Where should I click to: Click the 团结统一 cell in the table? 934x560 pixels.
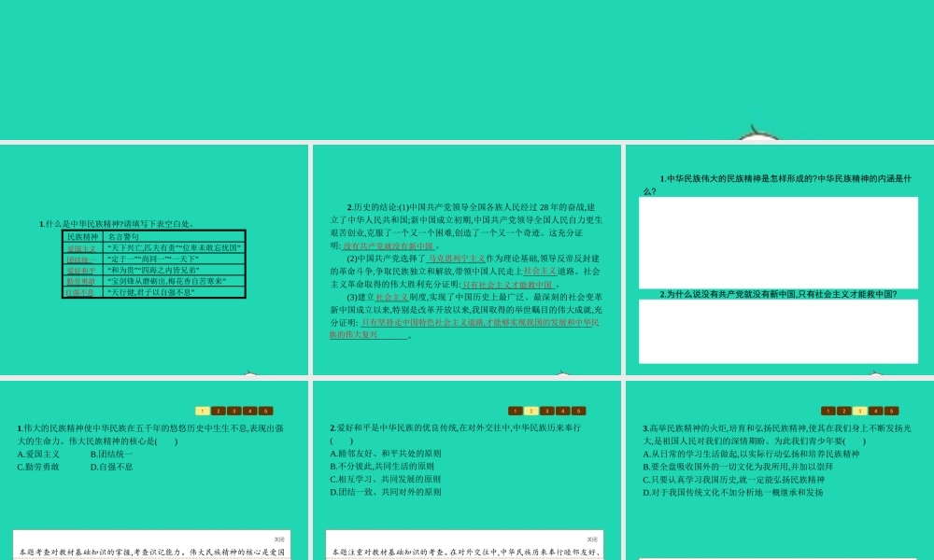pyautogui.click(x=82, y=259)
